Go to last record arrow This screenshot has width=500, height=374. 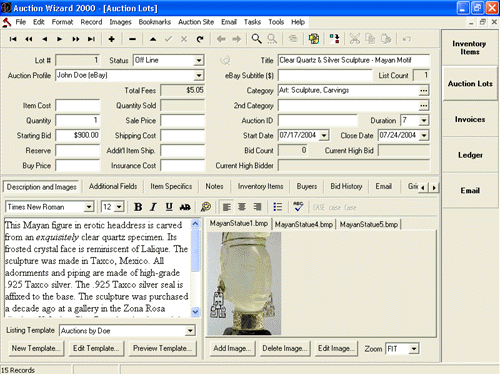[x=91, y=39]
